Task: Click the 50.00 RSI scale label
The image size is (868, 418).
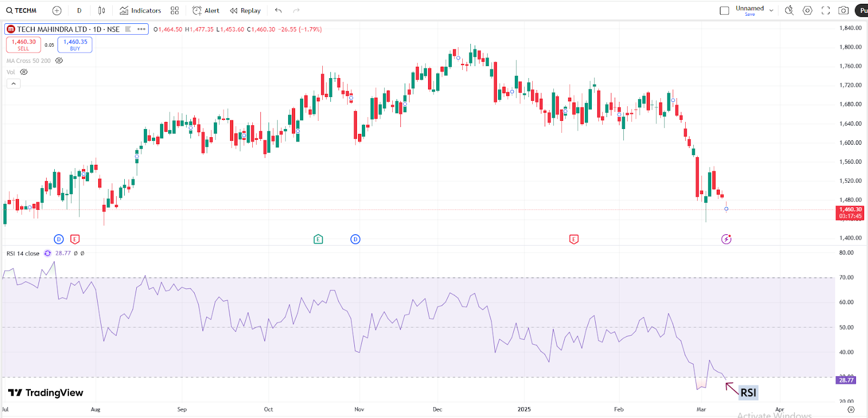Action: [x=847, y=327]
